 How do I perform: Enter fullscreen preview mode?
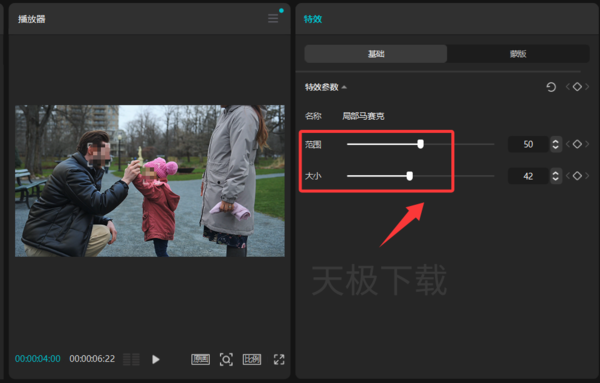coord(279,359)
